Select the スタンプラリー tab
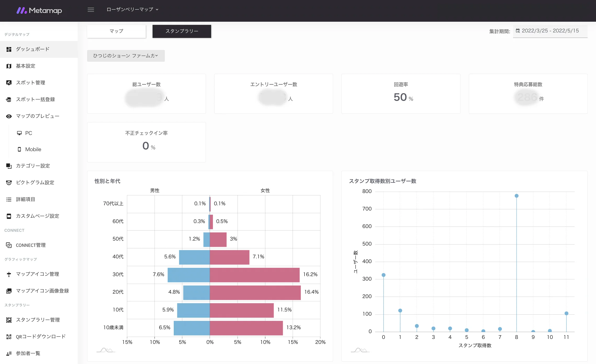 coord(182,31)
